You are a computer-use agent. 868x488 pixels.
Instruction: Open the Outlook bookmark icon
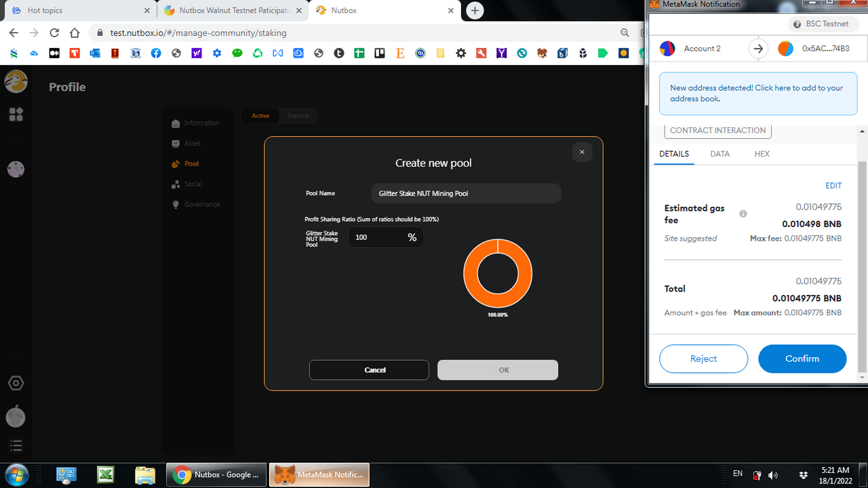95,53
